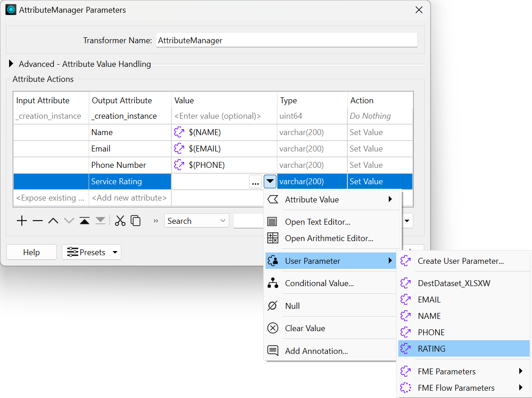Click the scissors cut icon

tap(120, 221)
